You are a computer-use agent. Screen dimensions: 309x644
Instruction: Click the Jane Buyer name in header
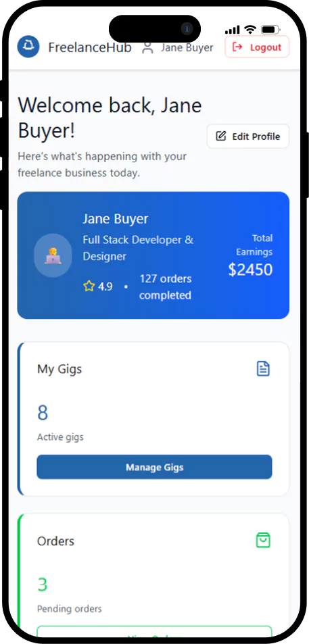187,48
